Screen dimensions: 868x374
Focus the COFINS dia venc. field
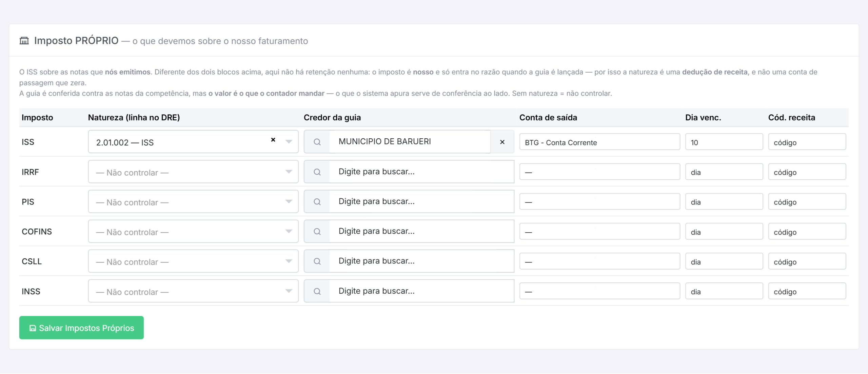pyautogui.click(x=724, y=232)
